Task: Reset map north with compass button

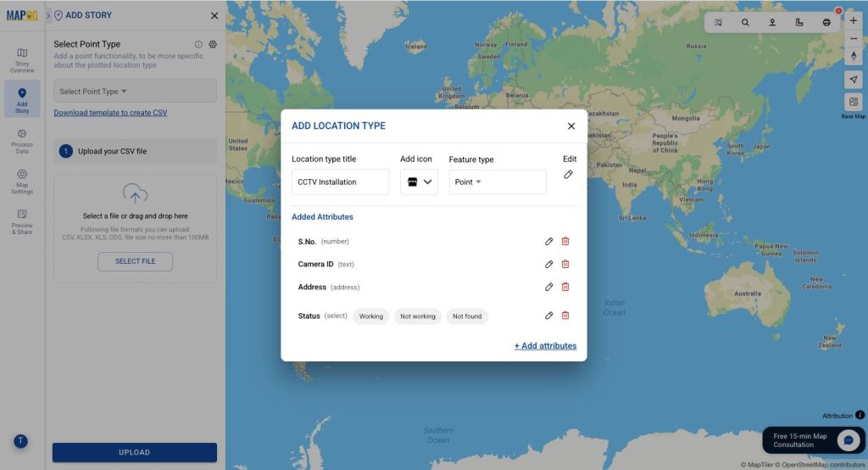Action: point(854,56)
